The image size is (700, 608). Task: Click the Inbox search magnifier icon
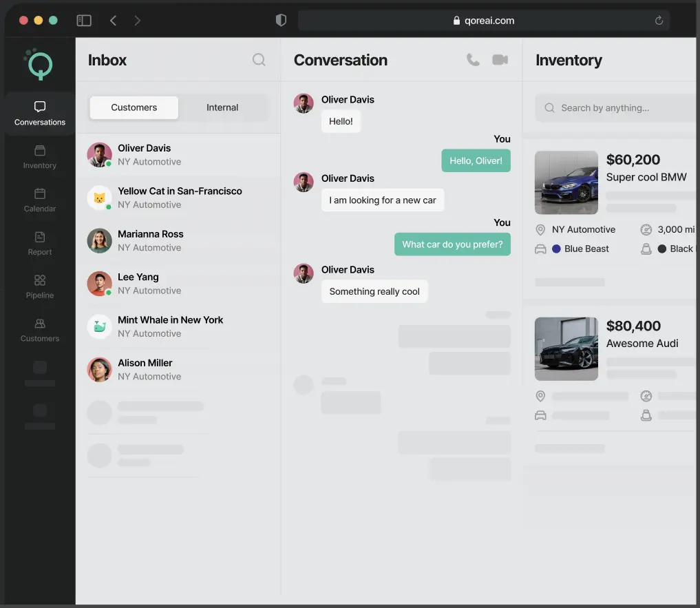[259, 60]
